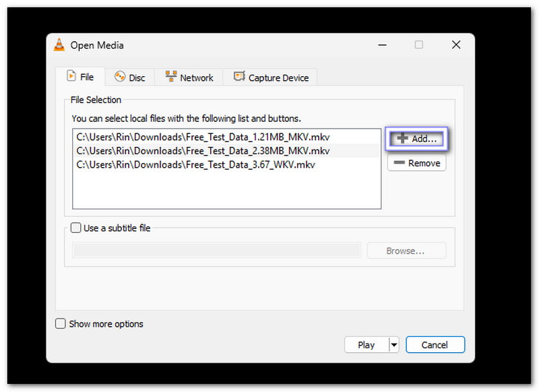539x392 pixels.
Task: Toggle 'Show more options' checkbox
Action: (x=61, y=324)
